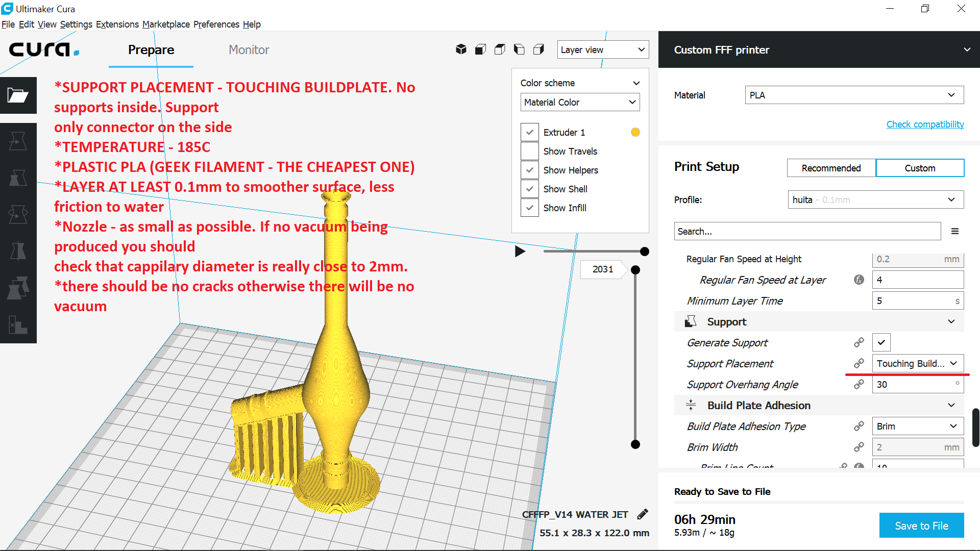Toggle Extruder 1 visibility checkbox
Screen dimensions: 980x551
point(530,132)
